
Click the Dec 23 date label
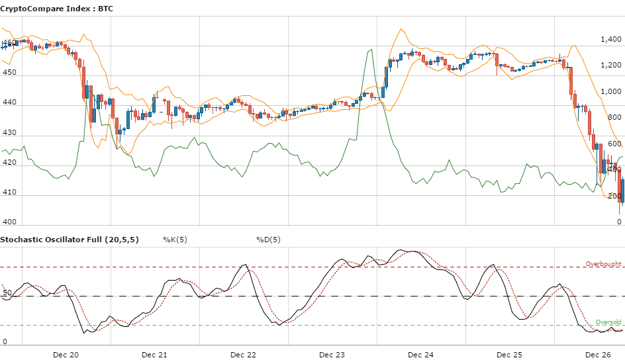332,355
